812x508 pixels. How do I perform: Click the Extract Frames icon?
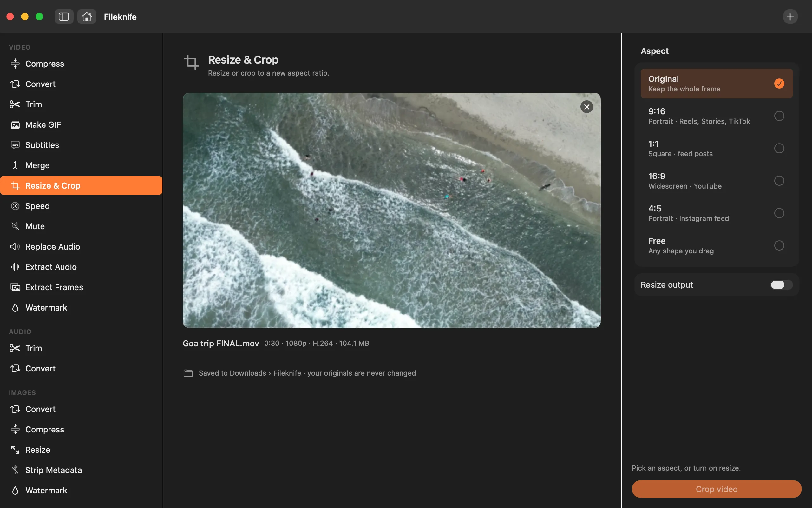coord(15,287)
